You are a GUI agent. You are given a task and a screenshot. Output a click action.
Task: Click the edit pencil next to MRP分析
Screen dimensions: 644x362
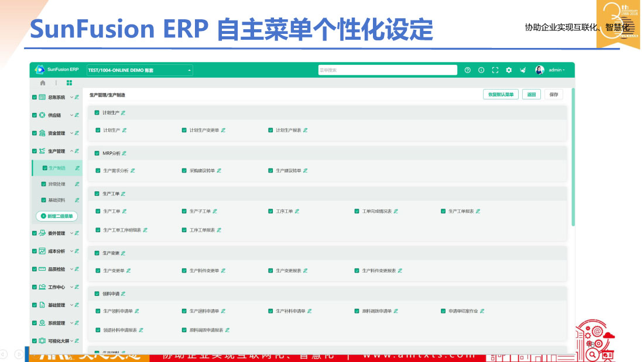tap(124, 153)
